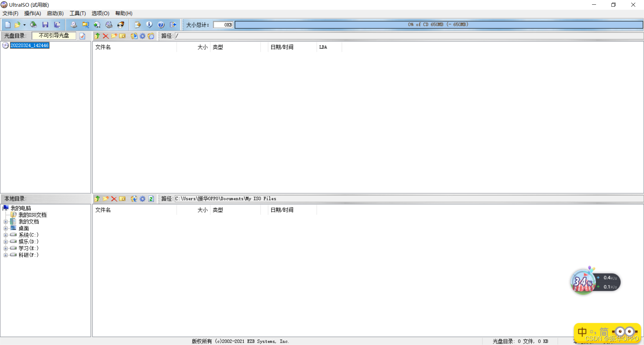644x345 pixels.
Task: Click the gear settings icon in disc toolbar
Action: click(143, 36)
